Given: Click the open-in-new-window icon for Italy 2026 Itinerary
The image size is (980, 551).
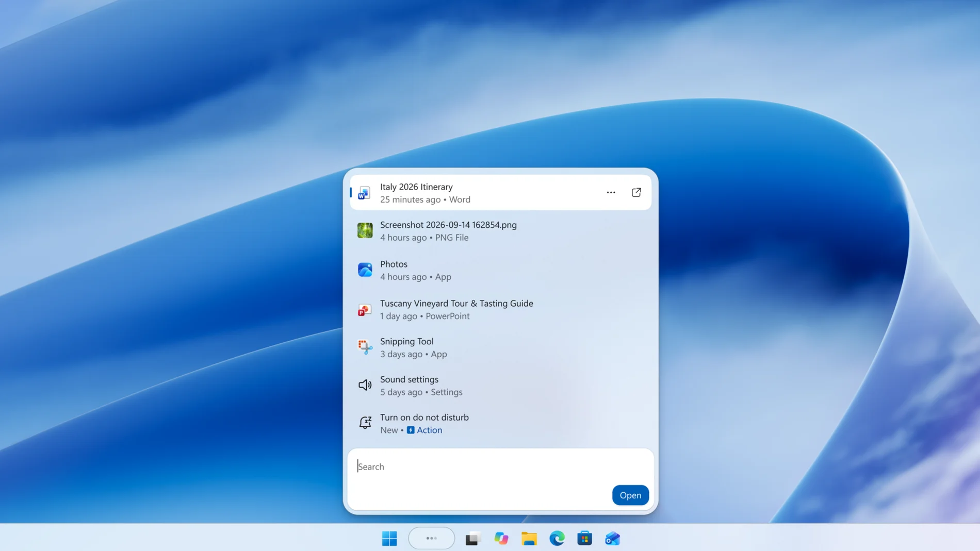Looking at the screenshot, I should tap(636, 192).
